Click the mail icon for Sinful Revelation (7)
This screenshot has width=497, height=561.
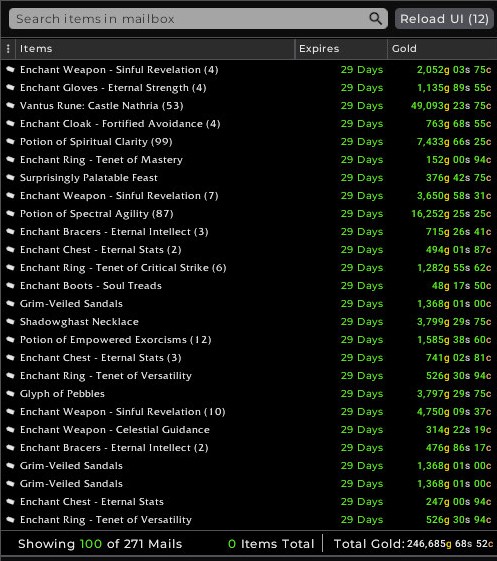tap(10, 195)
